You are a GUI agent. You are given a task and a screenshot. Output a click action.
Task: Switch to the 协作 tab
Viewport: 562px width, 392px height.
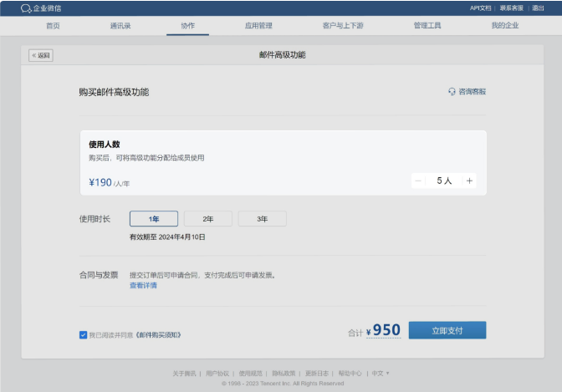187,26
